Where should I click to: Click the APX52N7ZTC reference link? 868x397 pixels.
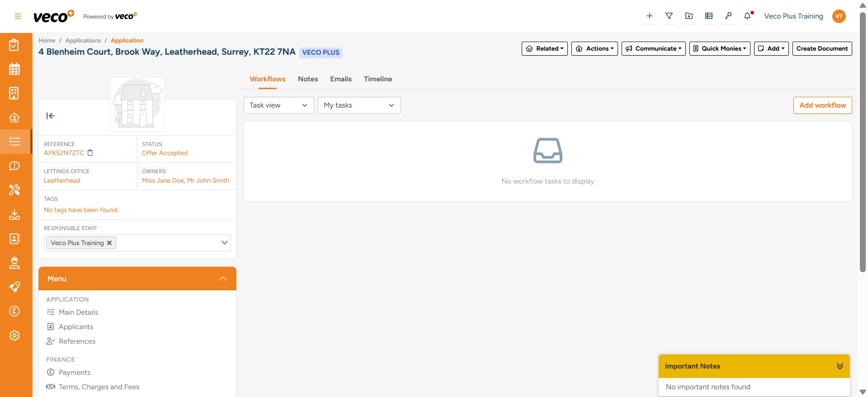coord(64,153)
